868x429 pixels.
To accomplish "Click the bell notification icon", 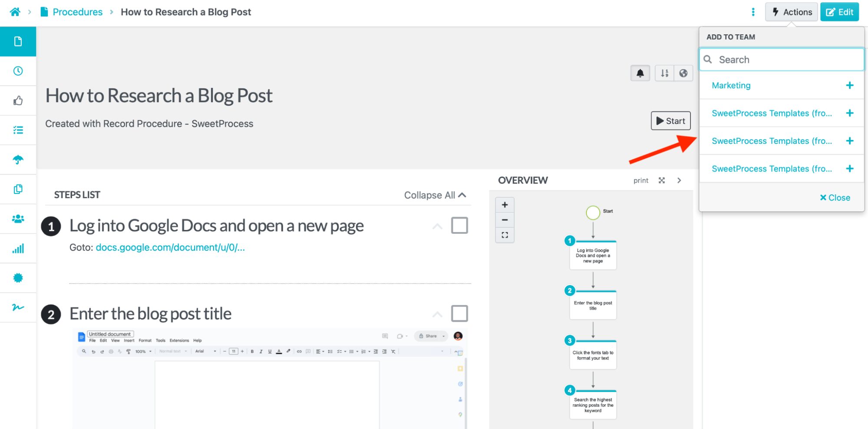I will click(x=640, y=73).
